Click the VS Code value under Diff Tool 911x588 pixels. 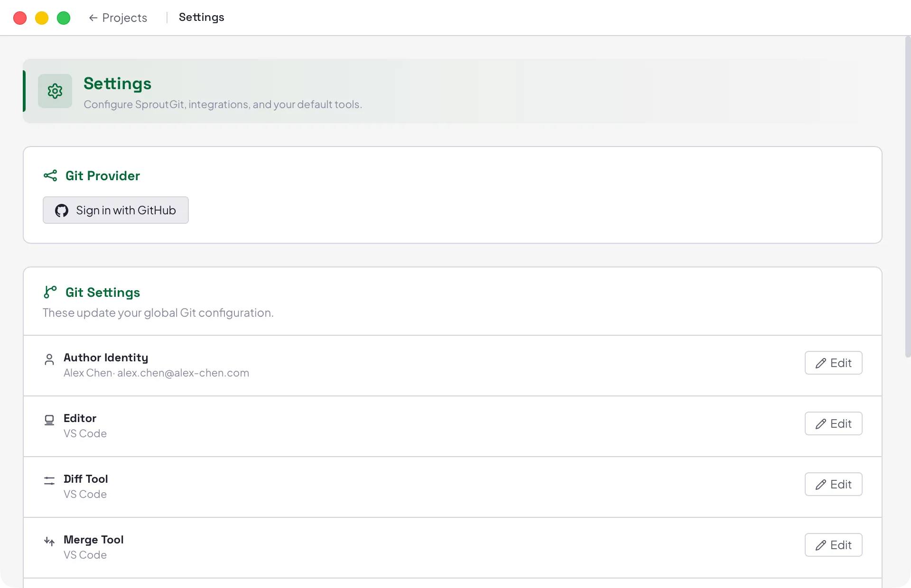click(x=85, y=494)
